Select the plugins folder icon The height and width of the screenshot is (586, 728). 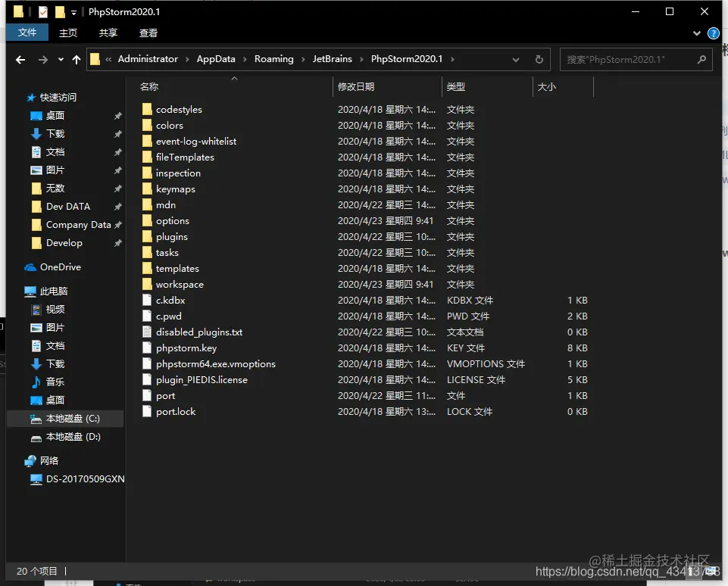pos(147,237)
